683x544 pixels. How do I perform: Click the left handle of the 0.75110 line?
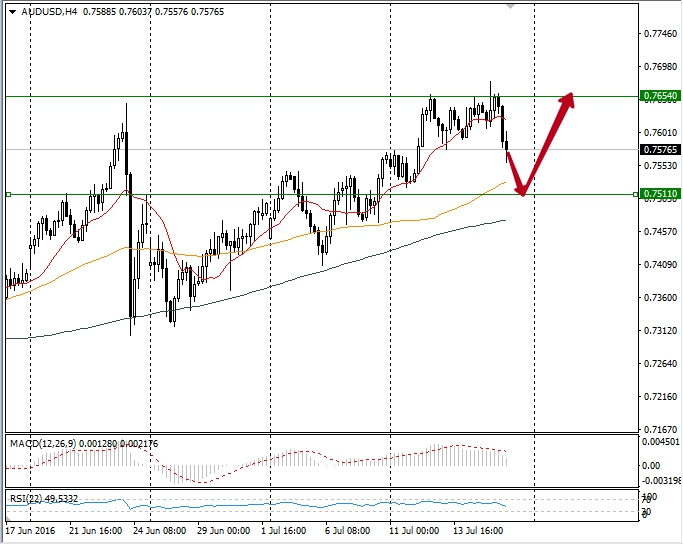[x=8, y=194]
